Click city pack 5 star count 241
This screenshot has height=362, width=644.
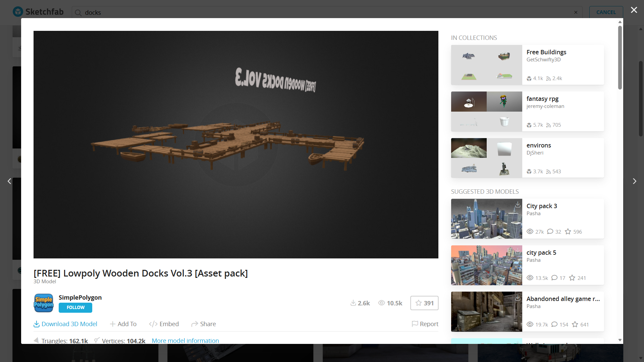click(x=578, y=278)
